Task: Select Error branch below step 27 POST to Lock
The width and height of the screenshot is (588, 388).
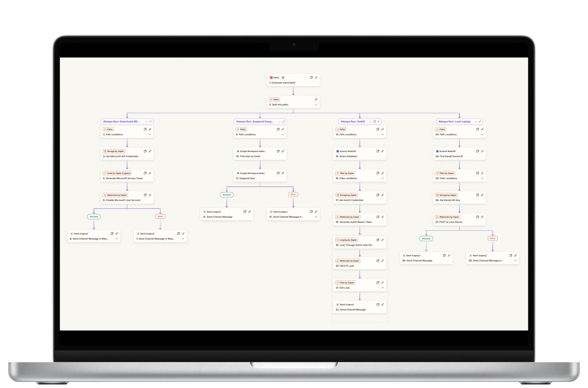Action: (493, 238)
